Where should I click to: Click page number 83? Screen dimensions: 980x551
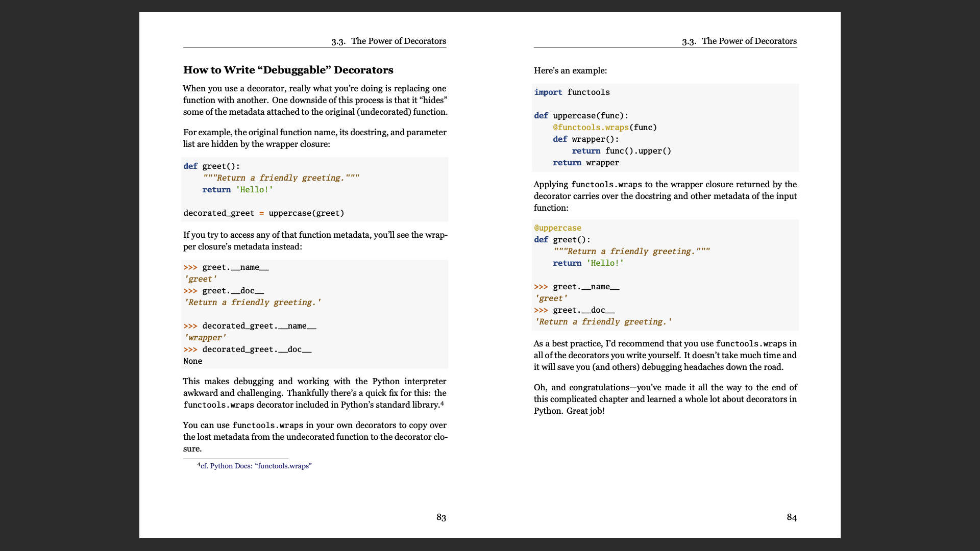(x=441, y=517)
